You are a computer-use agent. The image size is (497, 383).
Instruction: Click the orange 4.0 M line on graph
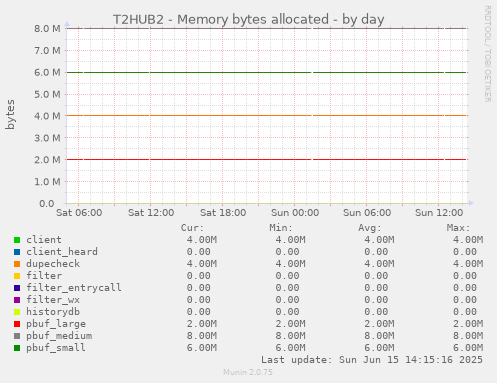(267, 116)
